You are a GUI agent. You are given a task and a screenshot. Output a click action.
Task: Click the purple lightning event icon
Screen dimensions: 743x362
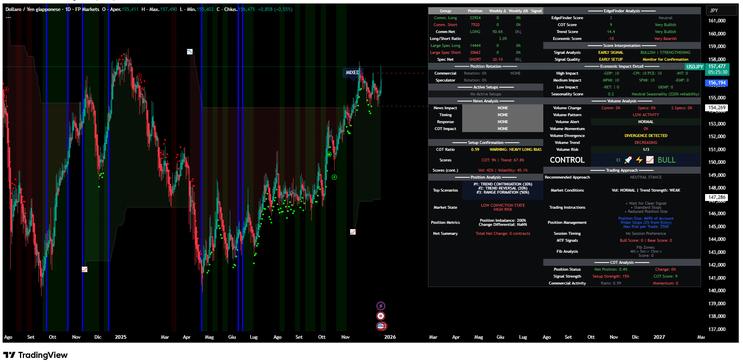[x=381, y=306]
